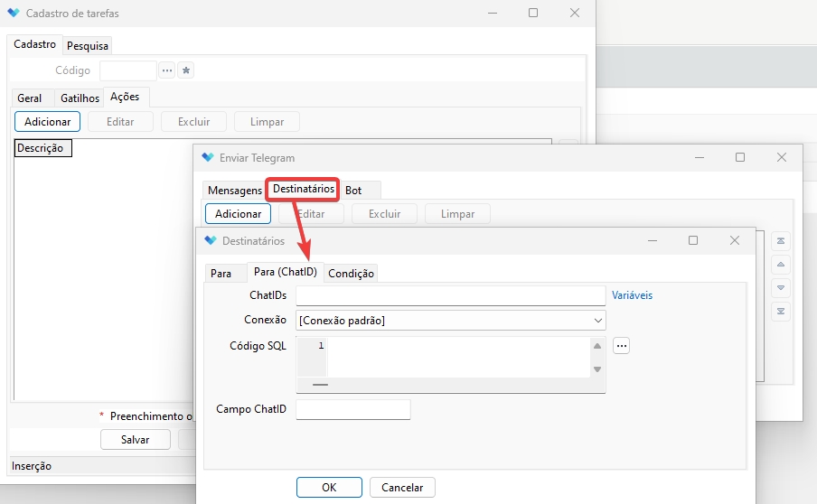Screen dimensions: 817x504
Task: Click the move-up arrow button
Action: click(782, 265)
